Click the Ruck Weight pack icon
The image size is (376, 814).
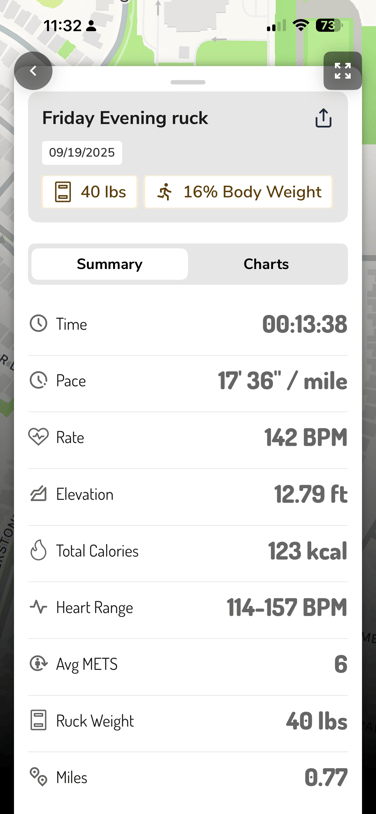pyautogui.click(x=38, y=721)
